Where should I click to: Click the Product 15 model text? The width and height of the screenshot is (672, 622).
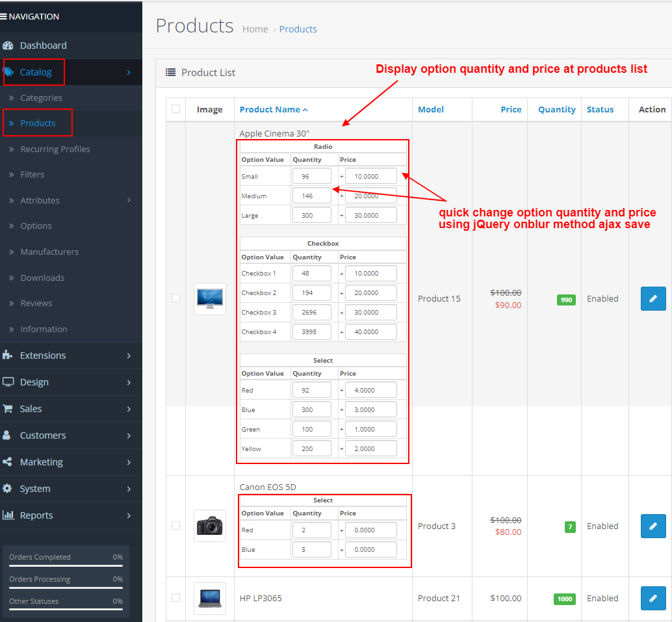(439, 298)
